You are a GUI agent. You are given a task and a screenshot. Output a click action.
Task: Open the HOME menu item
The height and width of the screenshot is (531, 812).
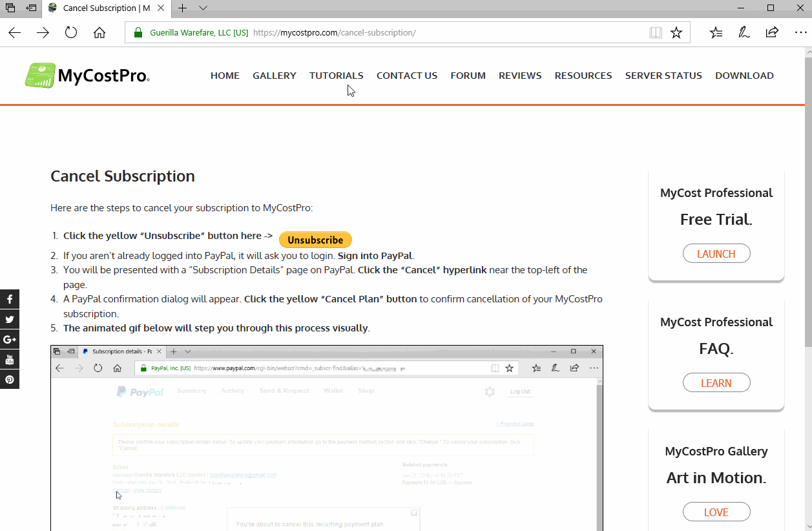[x=225, y=76]
